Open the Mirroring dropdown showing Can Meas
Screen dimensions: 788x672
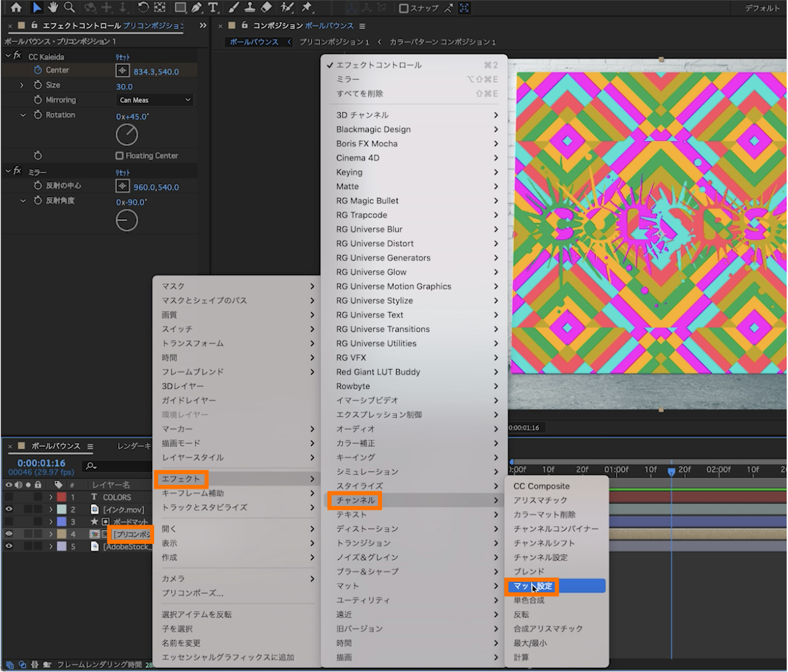point(155,100)
